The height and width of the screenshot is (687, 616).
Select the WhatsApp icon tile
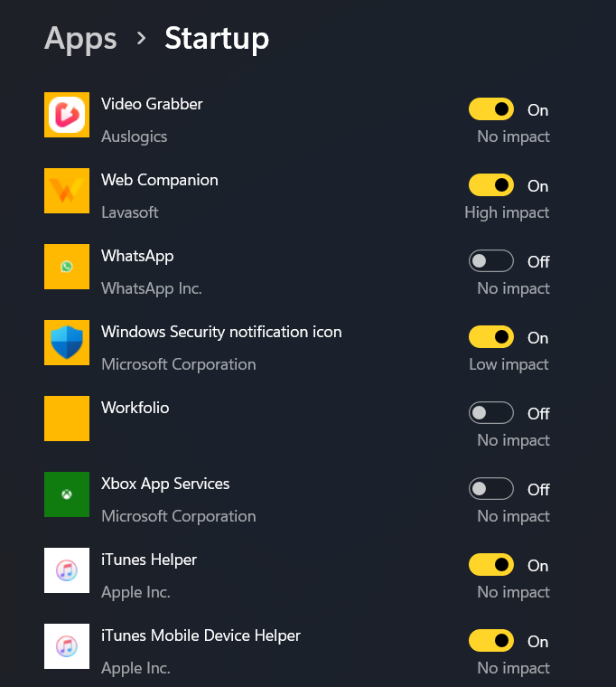coord(67,267)
